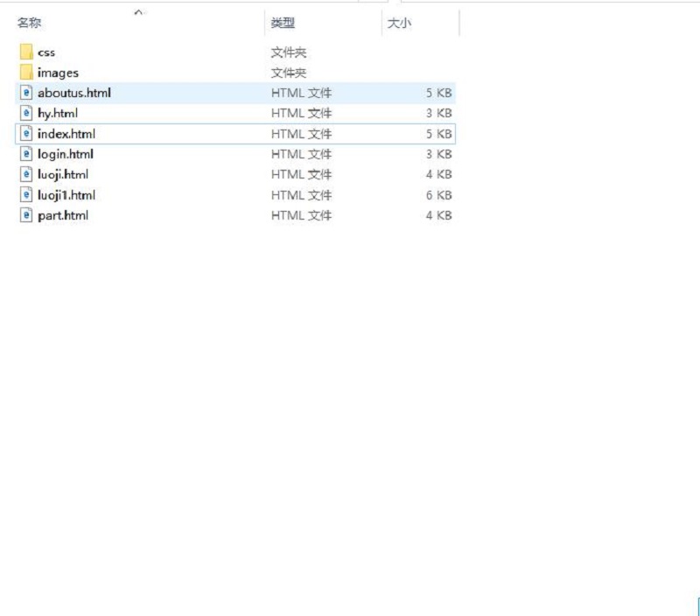Click the 5 KB size of index.html
This screenshot has width=700, height=616.
point(439,134)
